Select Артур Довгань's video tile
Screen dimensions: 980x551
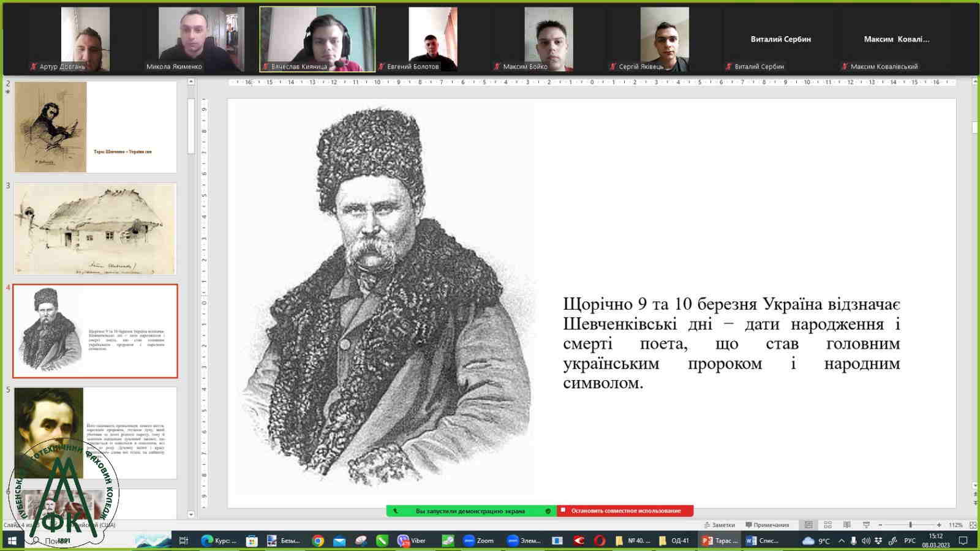(x=85, y=39)
